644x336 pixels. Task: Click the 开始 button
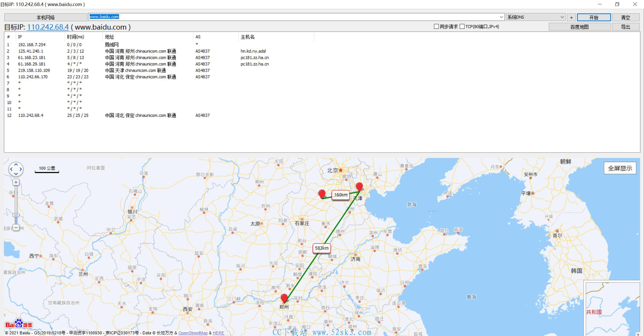[594, 17]
